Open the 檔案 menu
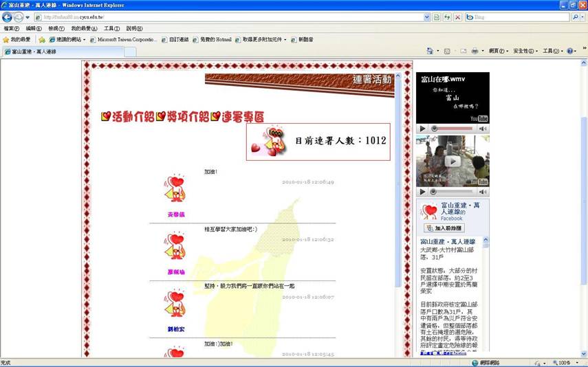The width and height of the screenshot is (588, 367). coord(11,29)
